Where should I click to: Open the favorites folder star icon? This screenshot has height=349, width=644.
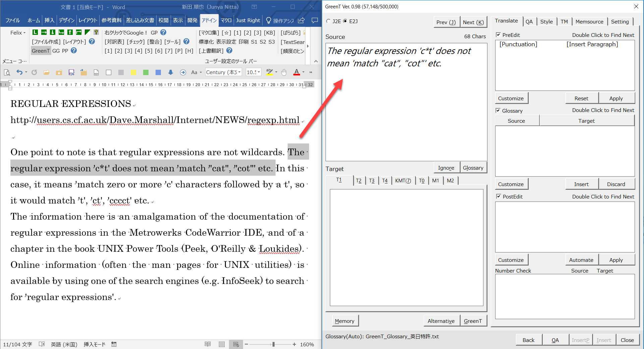pos(59,72)
